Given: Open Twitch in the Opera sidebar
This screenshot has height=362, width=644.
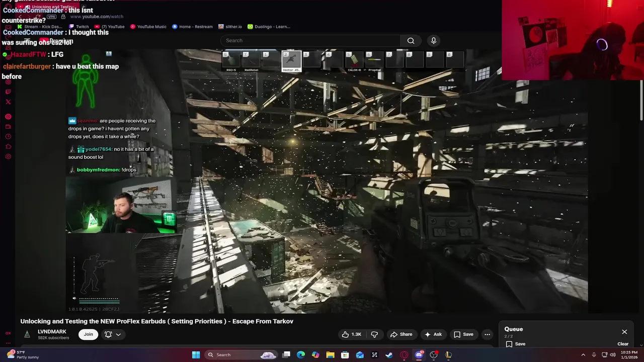Looking at the screenshot, I should [x=8, y=92].
